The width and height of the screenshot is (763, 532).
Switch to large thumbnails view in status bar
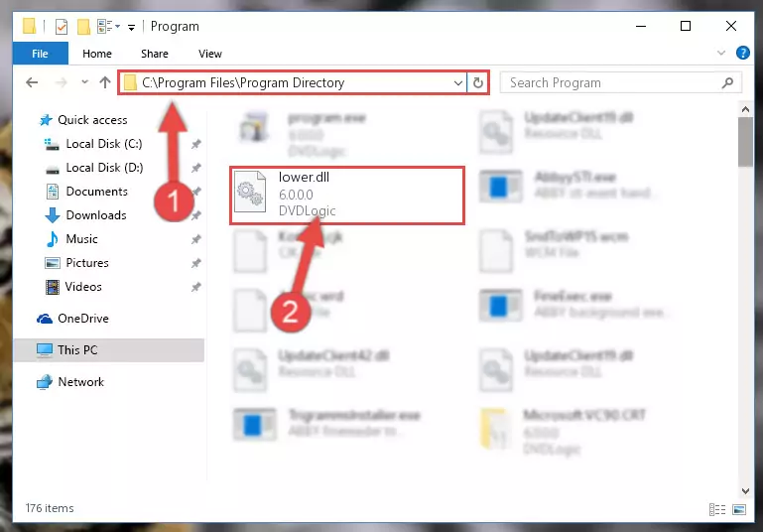click(x=739, y=509)
